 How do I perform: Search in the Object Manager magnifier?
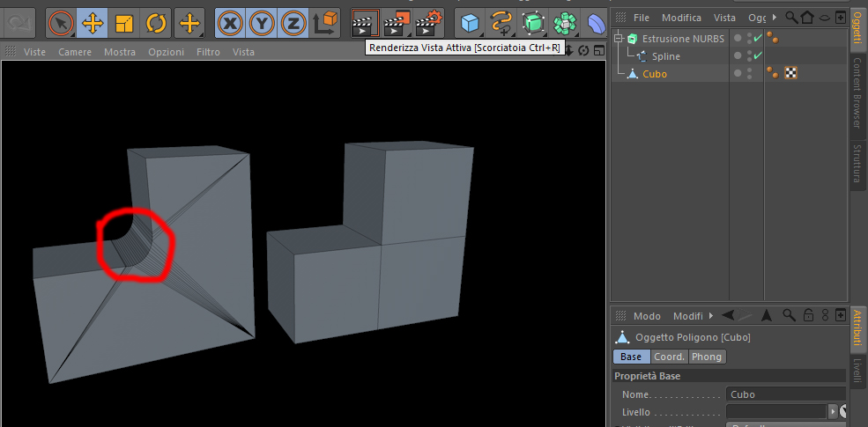tap(791, 17)
